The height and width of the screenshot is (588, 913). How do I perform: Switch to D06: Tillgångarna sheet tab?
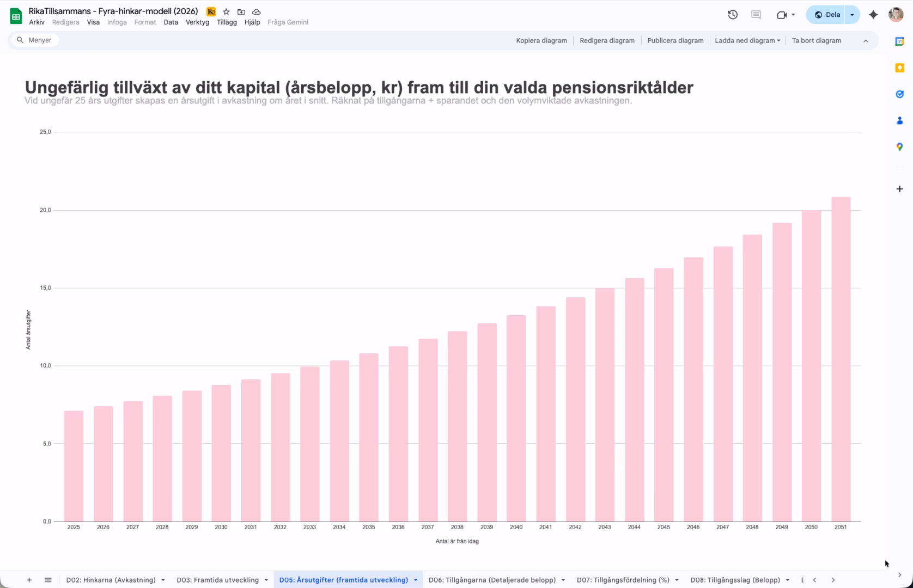[x=493, y=580]
